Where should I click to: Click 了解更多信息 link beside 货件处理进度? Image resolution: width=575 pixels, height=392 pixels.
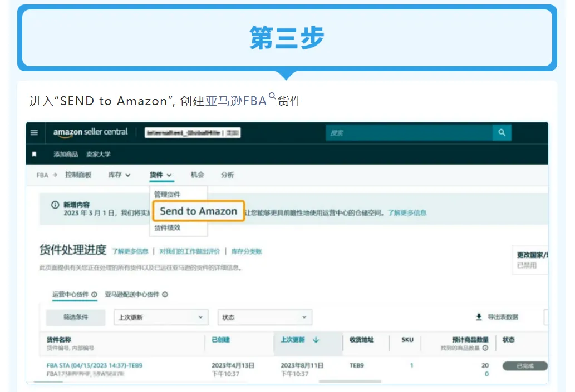(130, 251)
